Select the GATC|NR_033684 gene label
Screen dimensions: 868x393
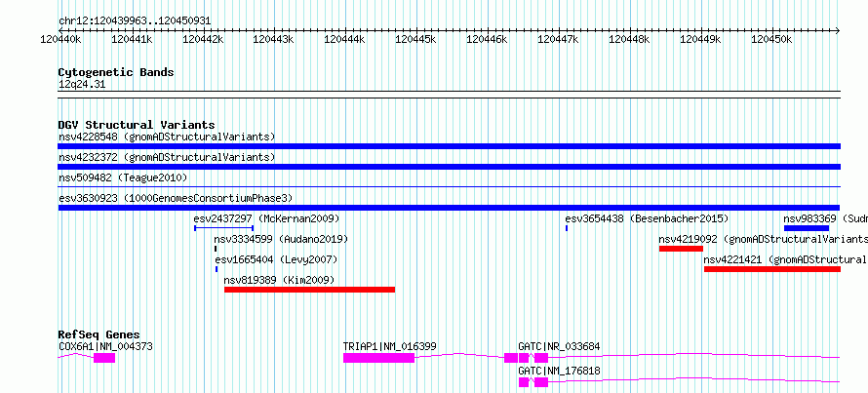[x=559, y=346]
